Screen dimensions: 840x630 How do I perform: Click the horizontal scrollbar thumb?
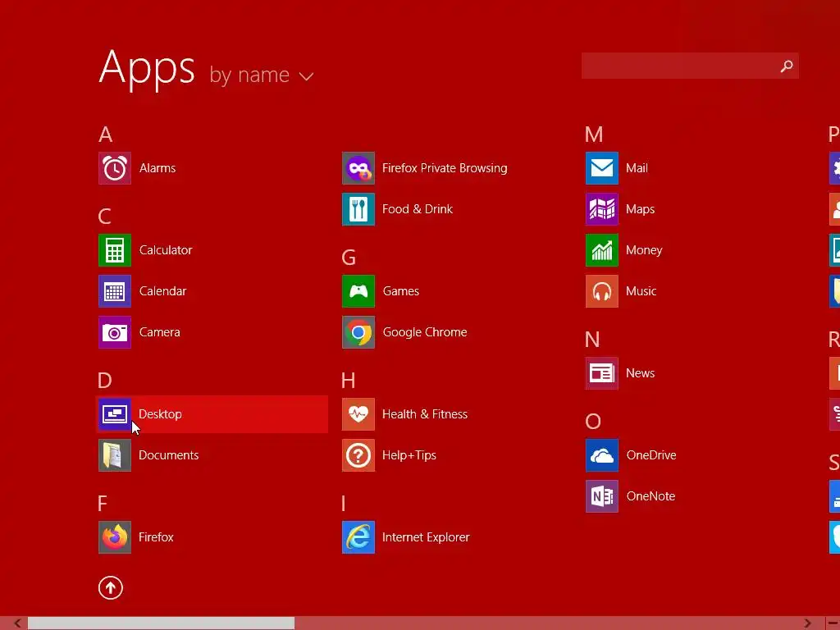[x=161, y=623]
